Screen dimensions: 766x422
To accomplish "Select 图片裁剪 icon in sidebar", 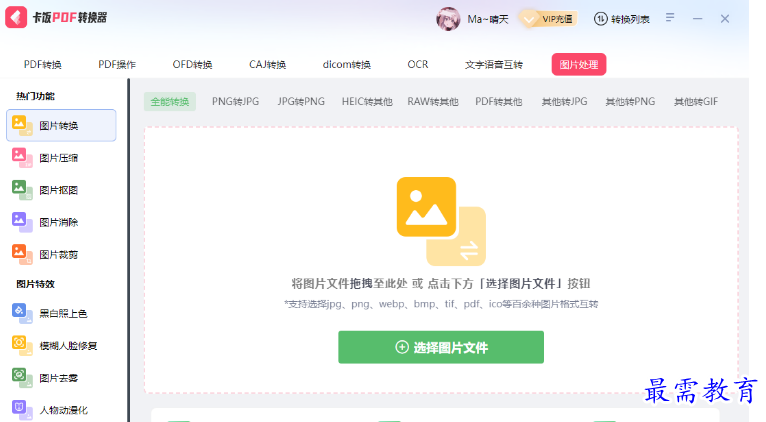I will [22, 254].
